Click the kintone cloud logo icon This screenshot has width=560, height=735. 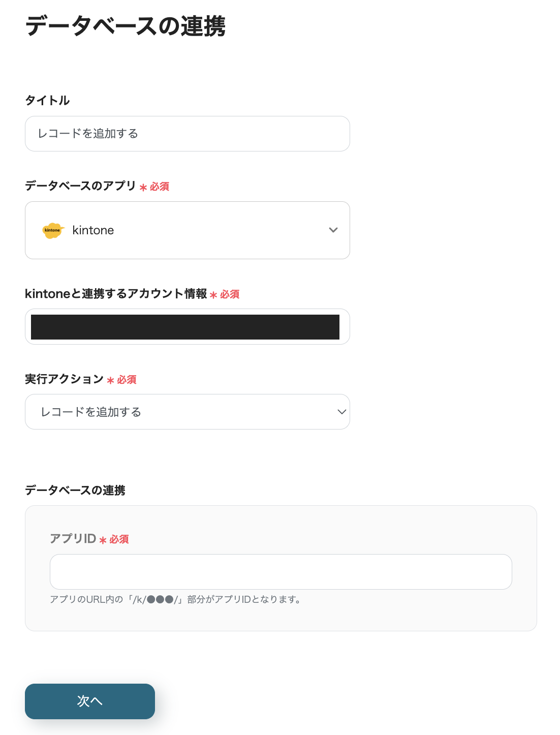[52, 230]
